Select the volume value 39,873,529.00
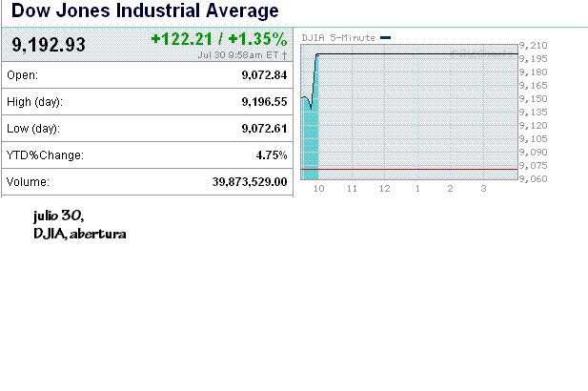 (x=250, y=181)
